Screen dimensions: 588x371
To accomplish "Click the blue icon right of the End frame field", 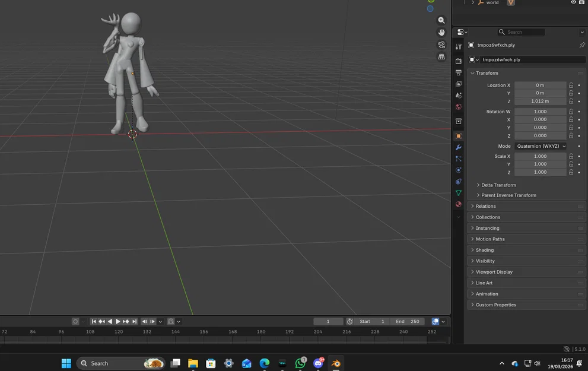I will [x=436, y=322].
